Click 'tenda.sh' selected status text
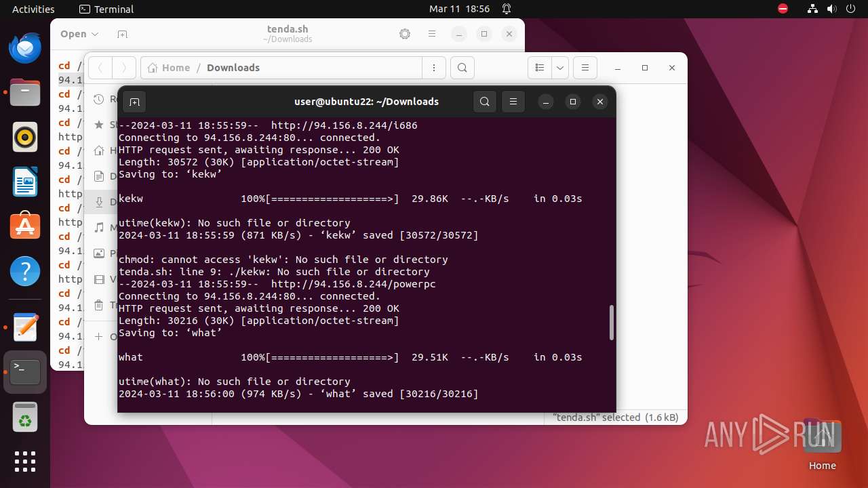This screenshot has width=868, height=488. click(x=616, y=418)
